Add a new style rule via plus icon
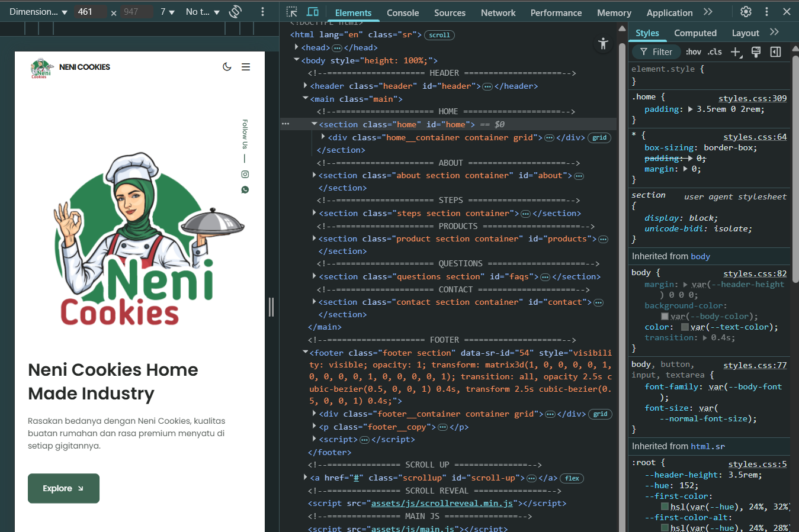The height and width of the screenshot is (532, 799). pos(736,52)
